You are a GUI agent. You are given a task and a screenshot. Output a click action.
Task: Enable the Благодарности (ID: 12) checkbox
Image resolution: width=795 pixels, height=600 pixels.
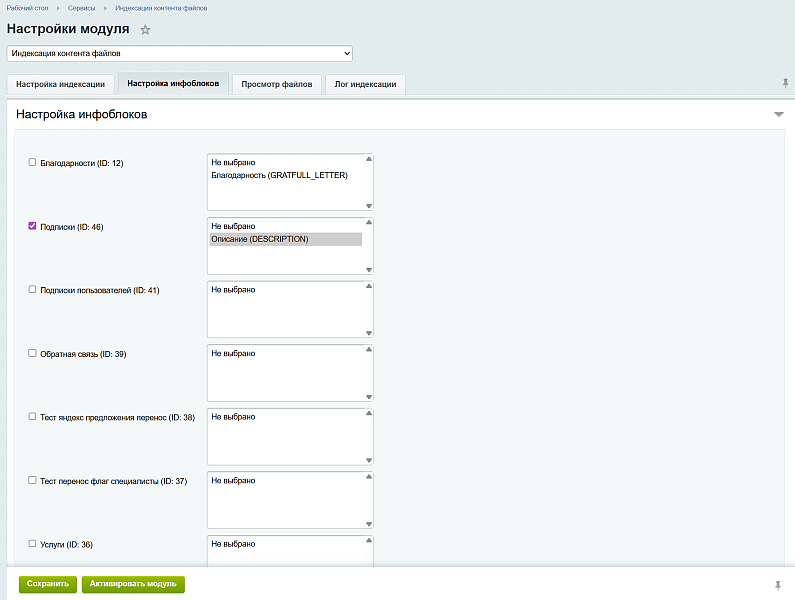click(32, 162)
